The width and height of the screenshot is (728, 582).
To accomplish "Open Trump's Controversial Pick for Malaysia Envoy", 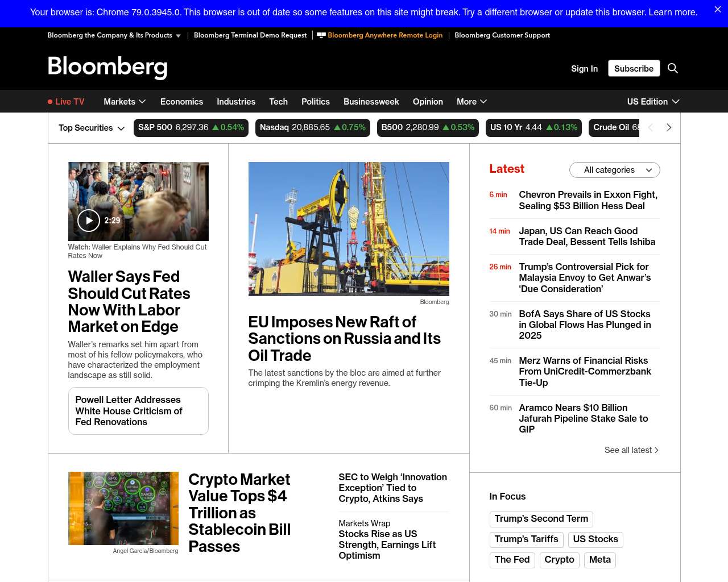I will click(x=585, y=278).
